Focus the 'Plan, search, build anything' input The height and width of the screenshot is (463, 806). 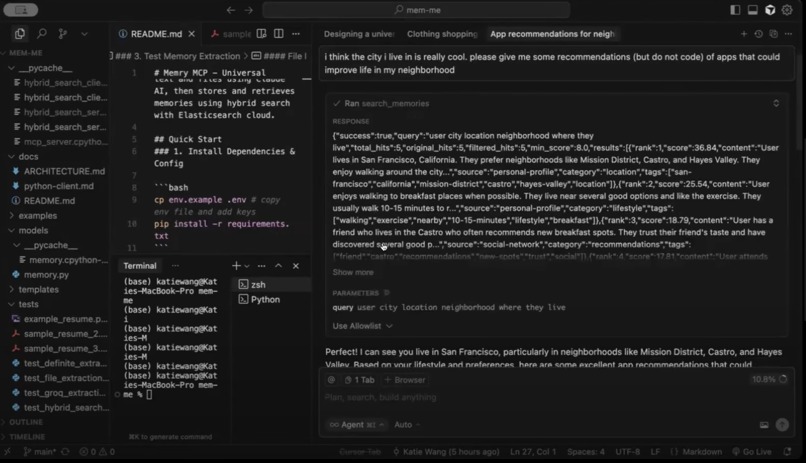click(555, 397)
